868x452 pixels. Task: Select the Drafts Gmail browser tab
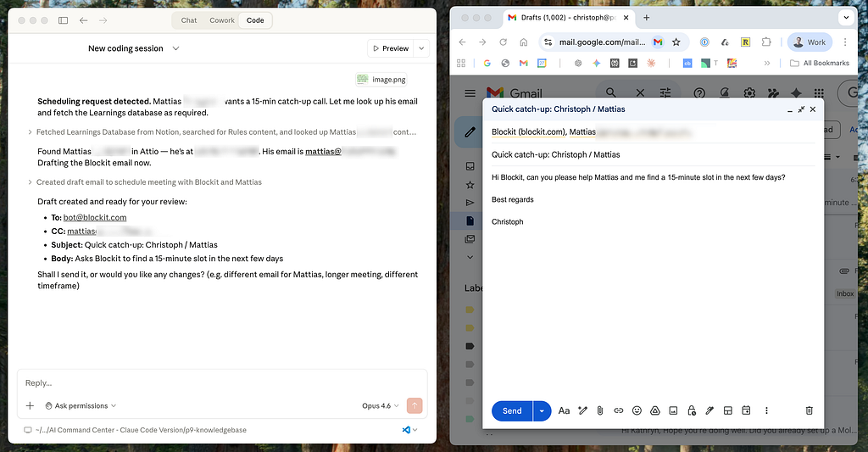(x=569, y=18)
